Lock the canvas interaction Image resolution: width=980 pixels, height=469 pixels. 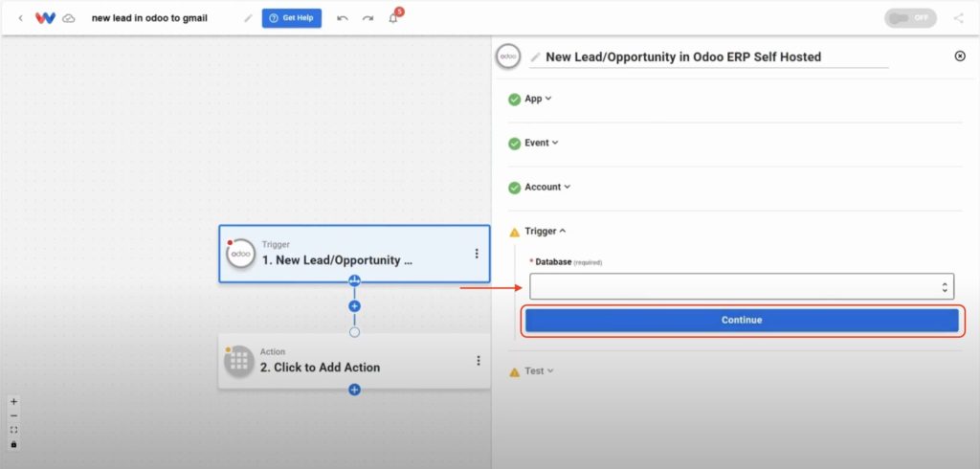tap(13, 445)
